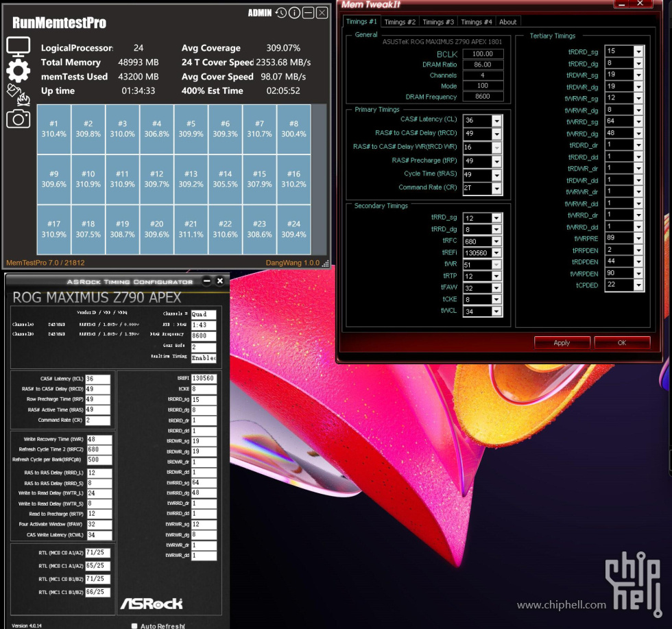Viewport: 672px width, 629px height.
Task: Click the Channels # Quad field in ASRock Configurator
Action: pyautogui.click(x=204, y=314)
